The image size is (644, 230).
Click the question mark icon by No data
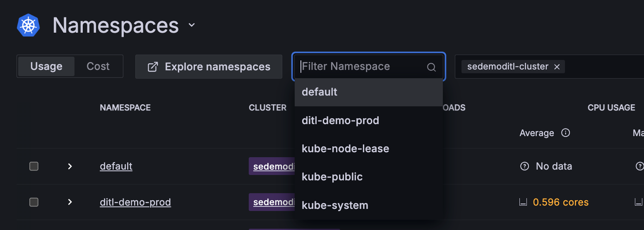(524, 166)
